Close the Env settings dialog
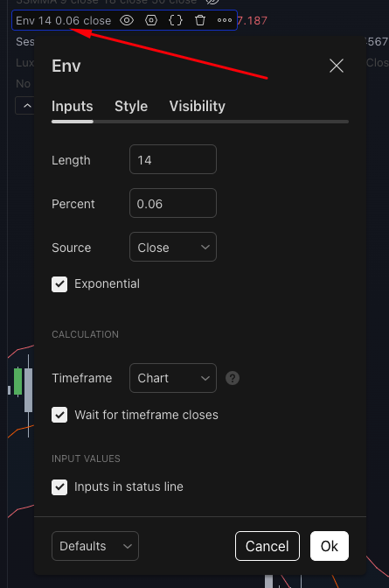Viewport: 389px width, 588px height. pos(337,66)
